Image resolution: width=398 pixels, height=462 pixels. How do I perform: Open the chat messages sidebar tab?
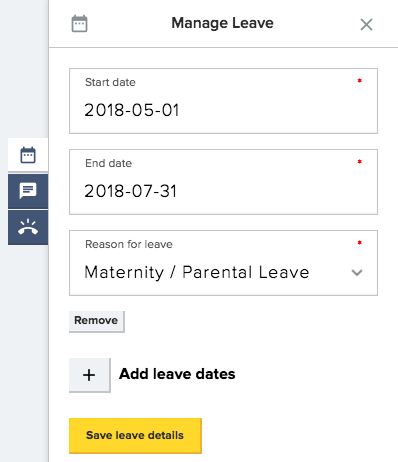[28, 191]
